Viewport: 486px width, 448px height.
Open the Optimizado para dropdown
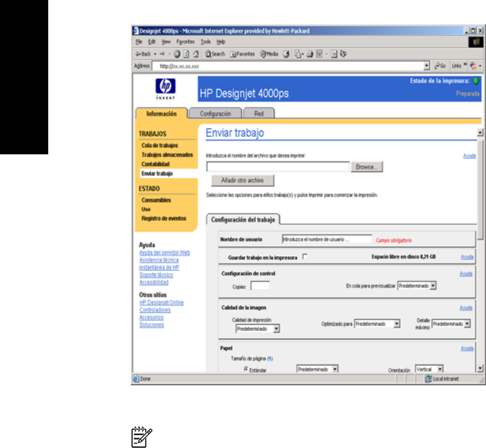tap(377, 324)
